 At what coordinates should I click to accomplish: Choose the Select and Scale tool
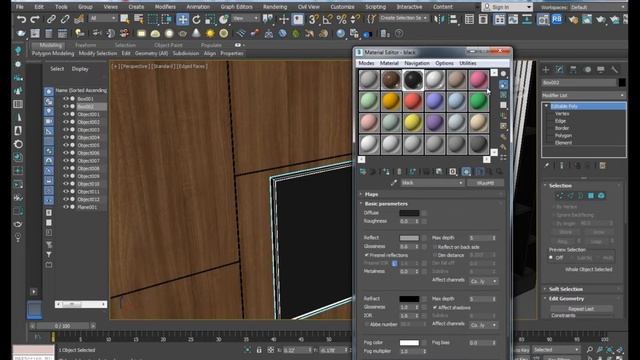[x=210, y=19]
